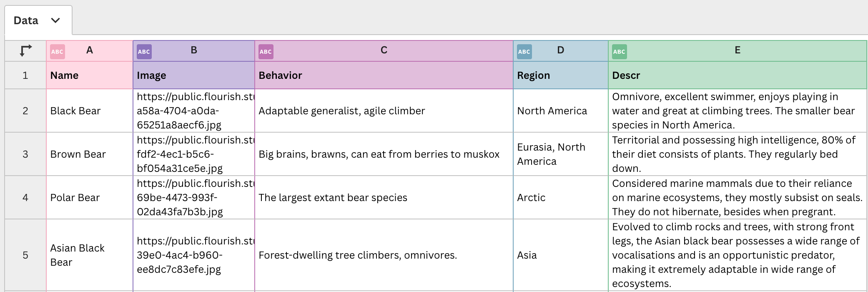
Task: Click the Polar Bear image URL cell
Action: [x=194, y=197]
